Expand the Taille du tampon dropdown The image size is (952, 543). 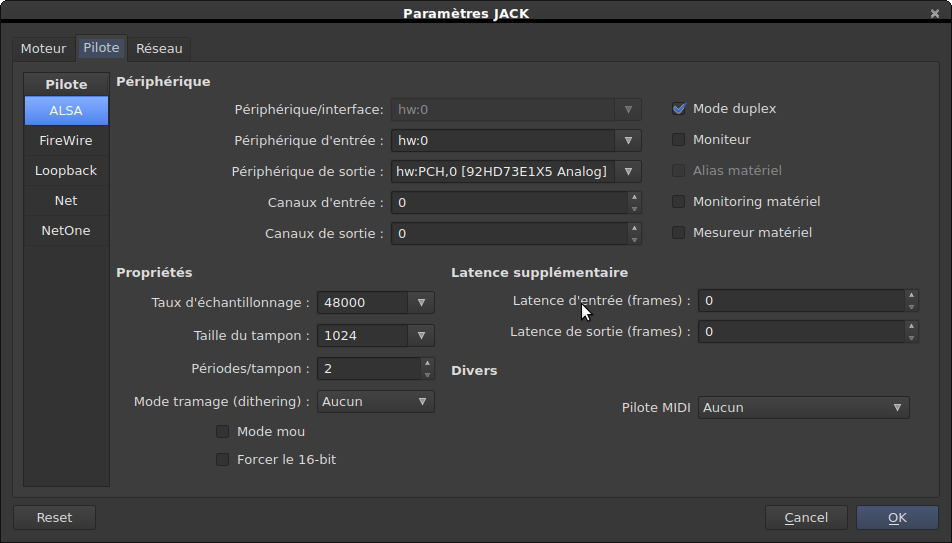coord(421,336)
